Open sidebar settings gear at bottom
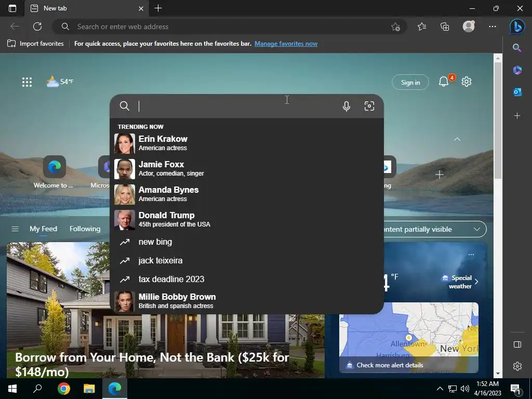This screenshot has width=532, height=399. pyautogui.click(x=517, y=366)
